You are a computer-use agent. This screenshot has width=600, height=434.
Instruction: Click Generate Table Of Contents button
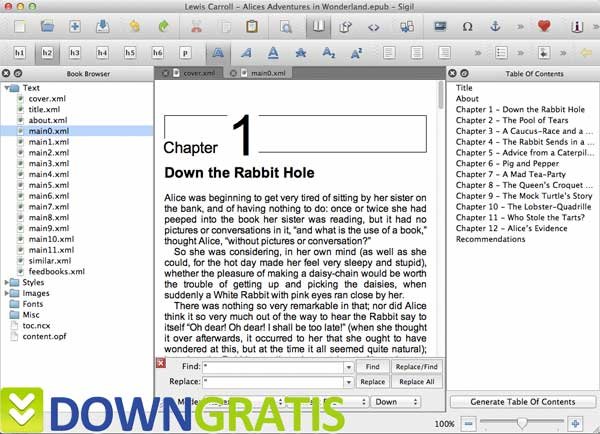point(523,402)
